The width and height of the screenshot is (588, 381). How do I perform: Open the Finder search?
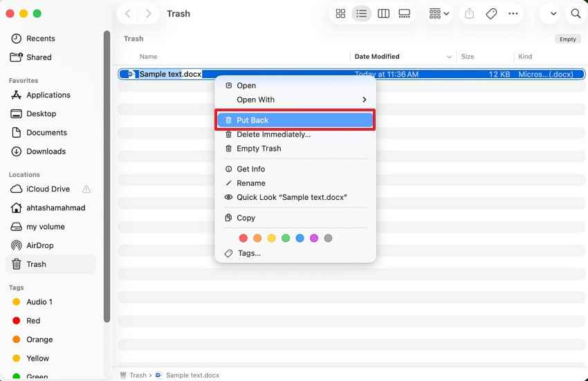pos(576,14)
